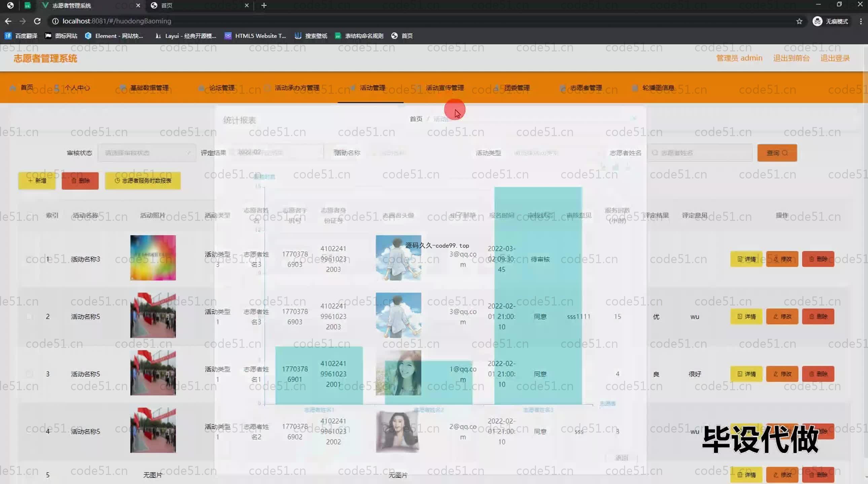
Task: Open the Layui bookmark
Action: click(185, 36)
